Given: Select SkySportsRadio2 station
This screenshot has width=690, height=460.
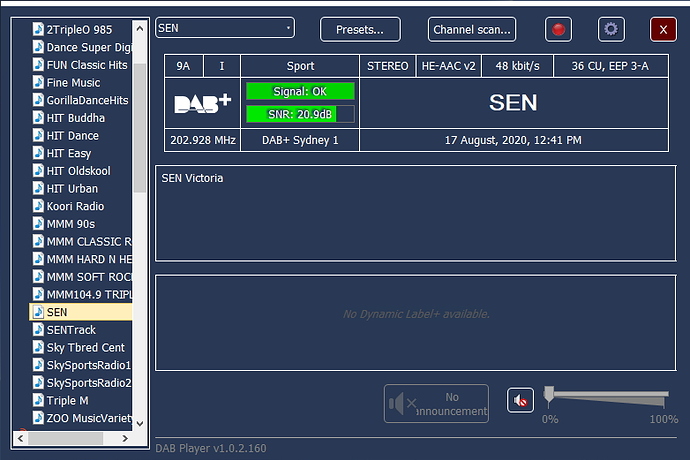Looking at the screenshot, I should 82,383.
